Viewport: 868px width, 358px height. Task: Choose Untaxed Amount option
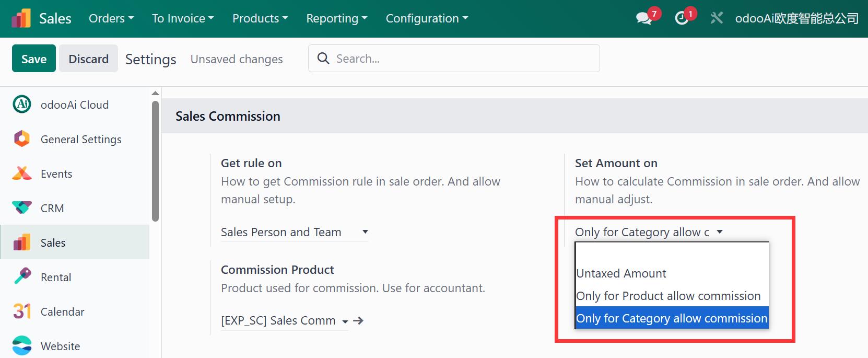621,273
